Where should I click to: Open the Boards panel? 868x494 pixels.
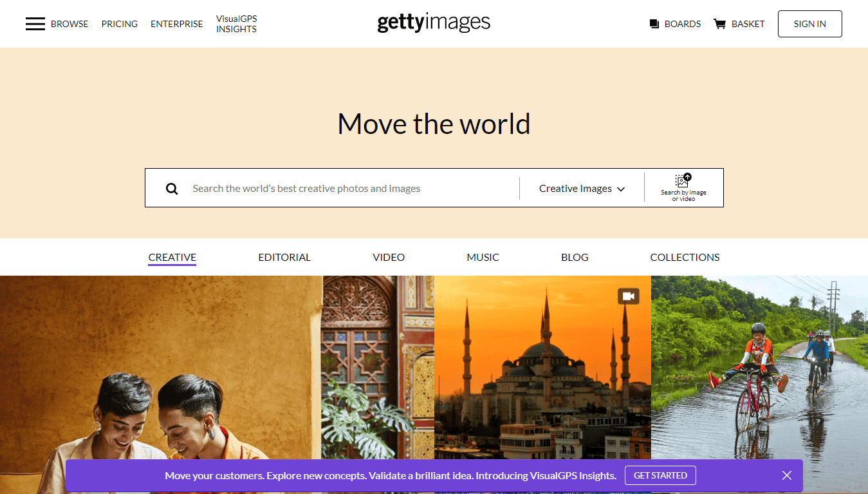[x=674, y=24]
